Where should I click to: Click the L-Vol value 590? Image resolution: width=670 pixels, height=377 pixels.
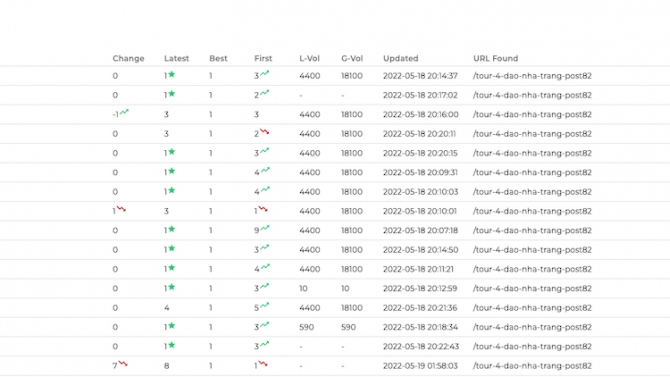[x=306, y=327]
